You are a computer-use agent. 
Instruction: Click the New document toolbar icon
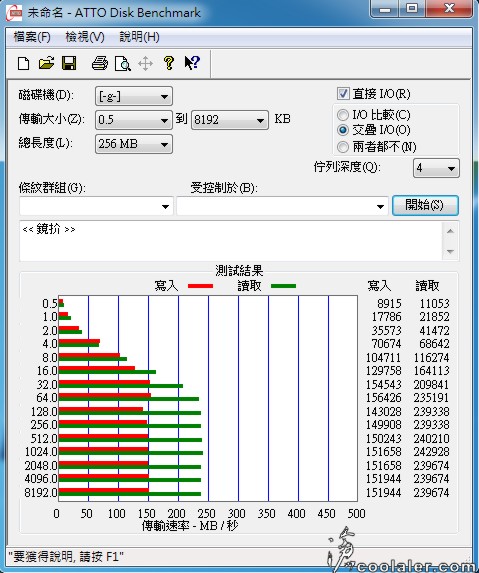[24, 63]
